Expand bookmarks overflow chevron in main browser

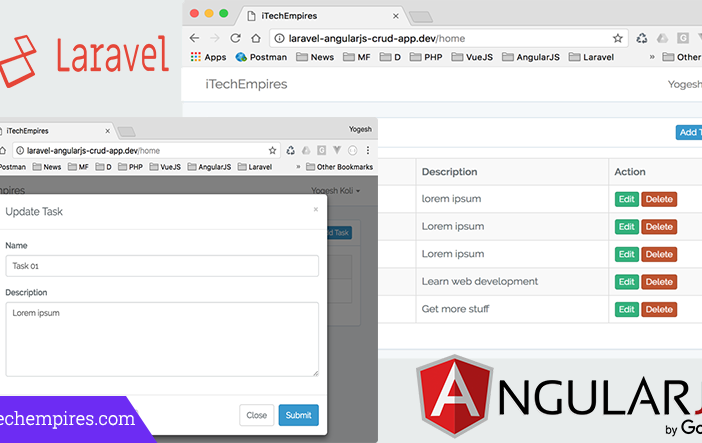click(652, 57)
